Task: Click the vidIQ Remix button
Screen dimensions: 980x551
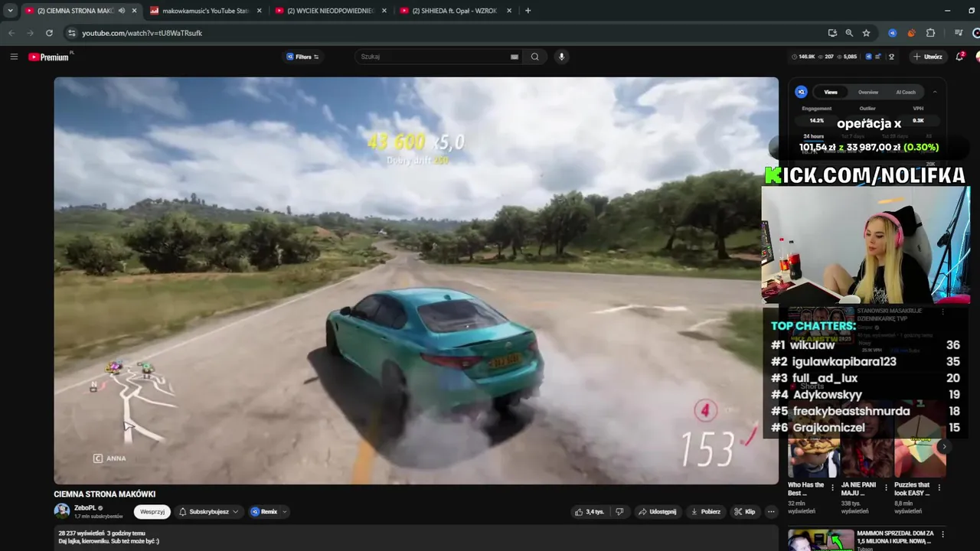Action: coord(264,512)
